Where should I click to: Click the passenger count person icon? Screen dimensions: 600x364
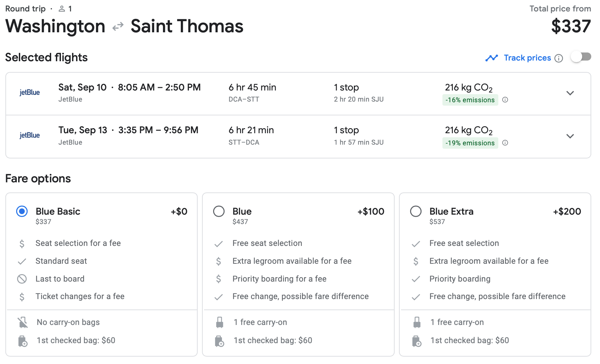click(x=62, y=9)
